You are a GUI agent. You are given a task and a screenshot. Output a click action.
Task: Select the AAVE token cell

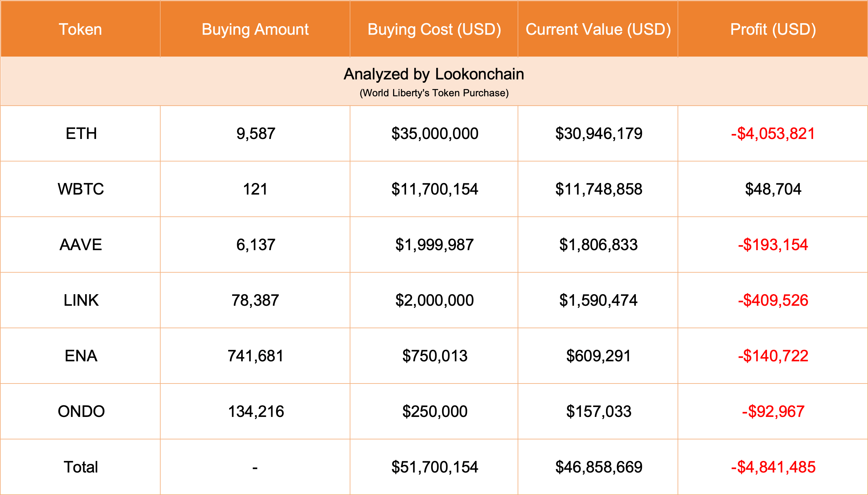click(x=81, y=245)
